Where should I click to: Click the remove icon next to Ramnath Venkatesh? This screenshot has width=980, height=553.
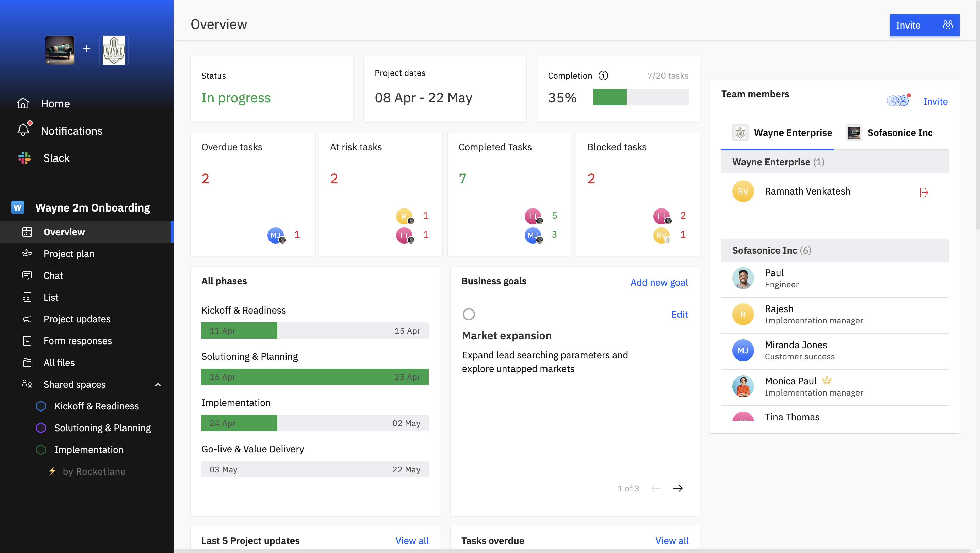[x=925, y=192]
